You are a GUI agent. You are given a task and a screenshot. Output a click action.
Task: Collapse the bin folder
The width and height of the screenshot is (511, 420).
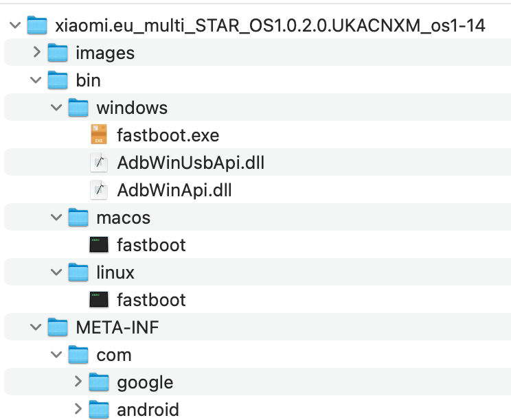pos(37,80)
